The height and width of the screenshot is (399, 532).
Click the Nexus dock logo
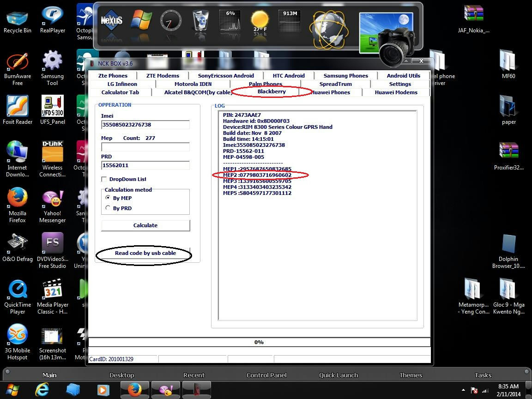coord(111,21)
